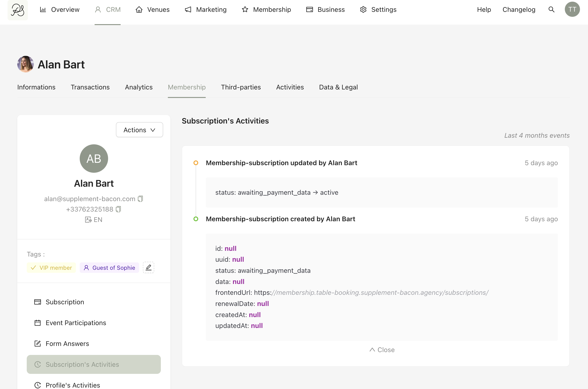Click the search magnifier icon
Viewport: 588px width, 389px height.
tap(551, 9)
